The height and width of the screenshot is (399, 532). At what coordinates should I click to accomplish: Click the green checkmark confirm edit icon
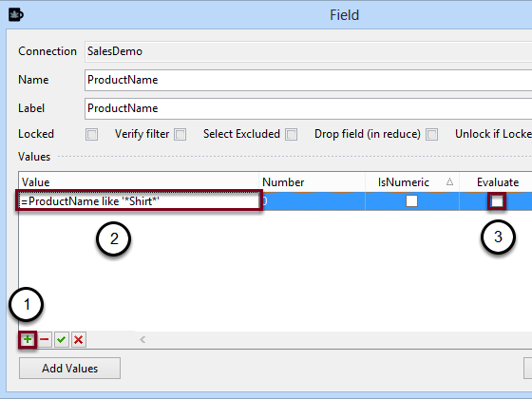(62, 339)
